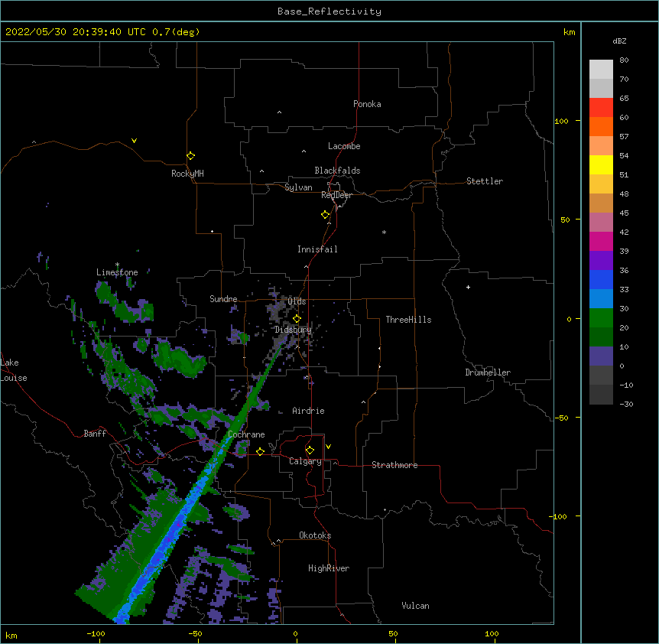The width and height of the screenshot is (659, 644).
Task: Click the km label at bottom left
Action: point(11,636)
